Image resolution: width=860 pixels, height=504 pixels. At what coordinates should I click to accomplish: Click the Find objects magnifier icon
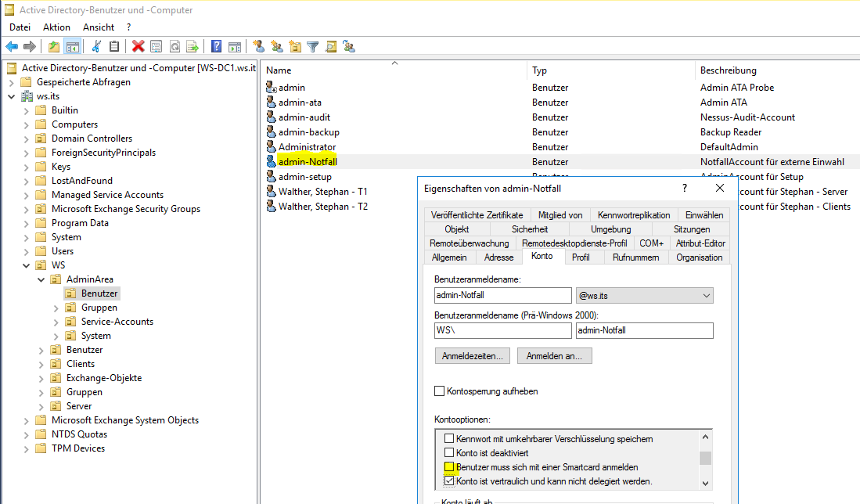point(331,47)
